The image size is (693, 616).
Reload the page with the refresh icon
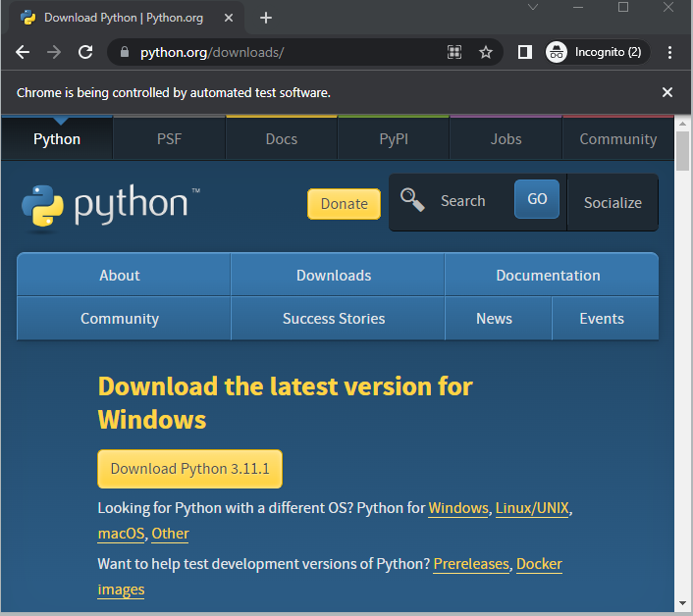tap(85, 52)
